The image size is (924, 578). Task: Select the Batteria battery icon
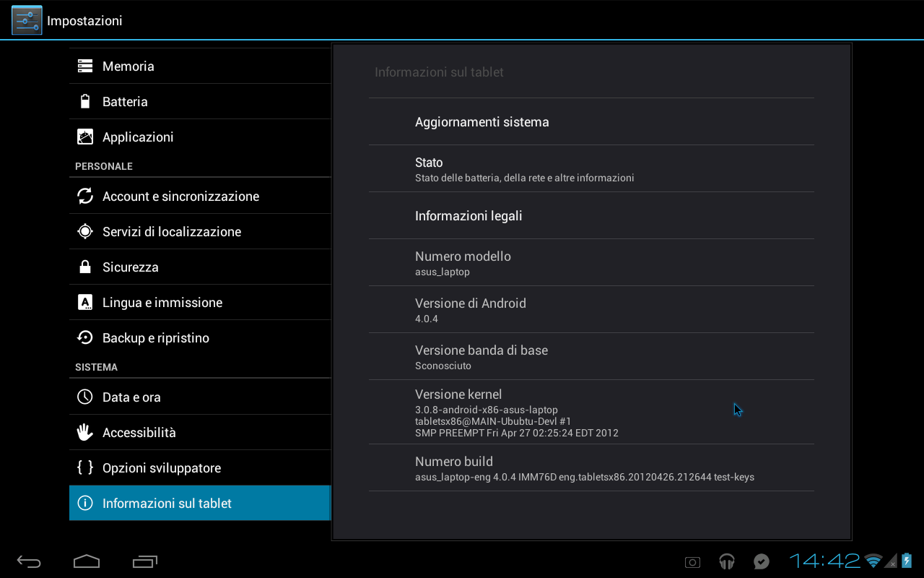click(x=84, y=101)
